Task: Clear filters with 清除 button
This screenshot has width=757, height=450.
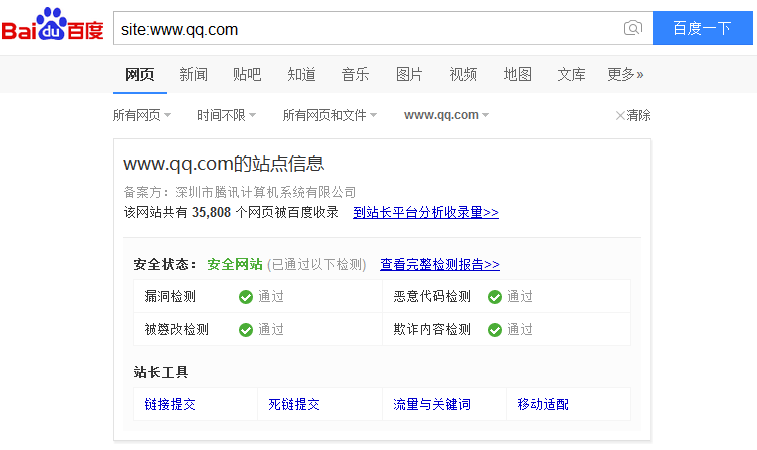Action: 633,115
